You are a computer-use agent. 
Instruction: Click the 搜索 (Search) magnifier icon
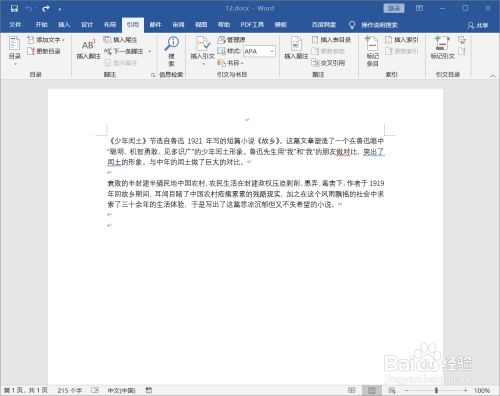pos(172,50)
